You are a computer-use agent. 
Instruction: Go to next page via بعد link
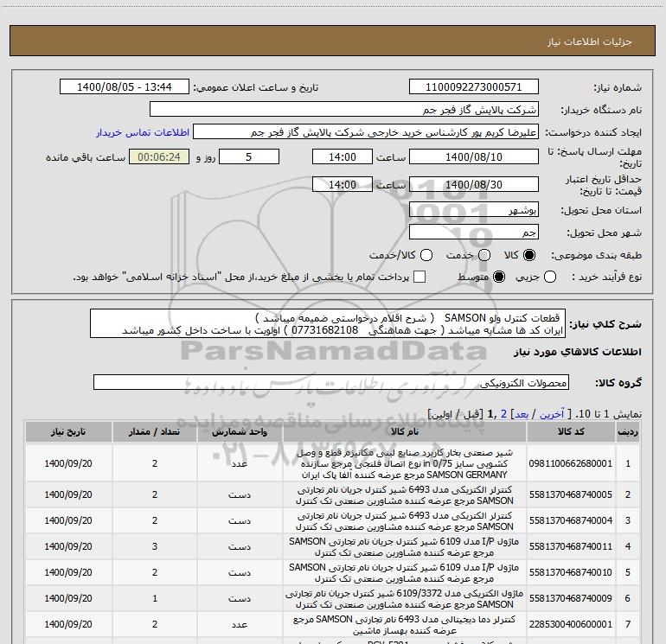coord(522,414)
